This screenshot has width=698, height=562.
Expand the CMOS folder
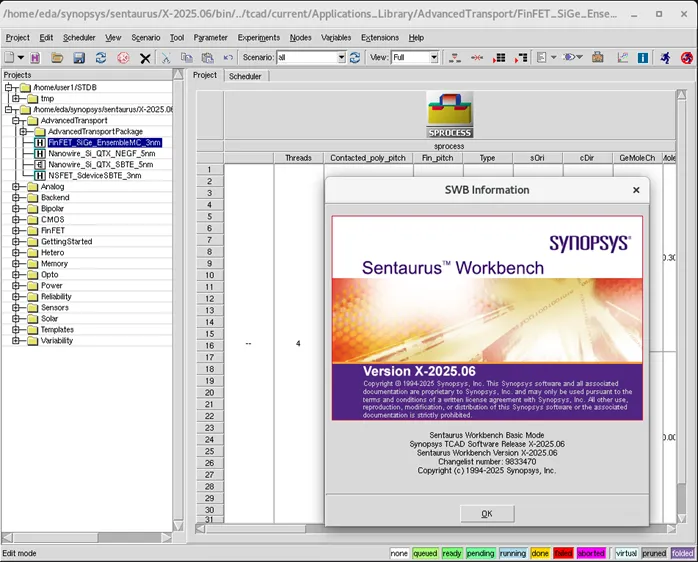click(x=16, y=220)
